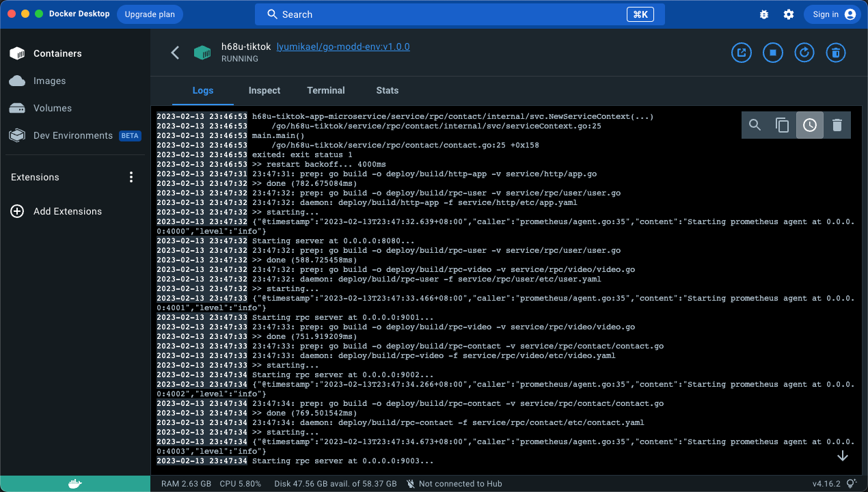868x492 pixels.
Task: Click the Docker whale icon in footer
Action: click(x=75, y=484)
